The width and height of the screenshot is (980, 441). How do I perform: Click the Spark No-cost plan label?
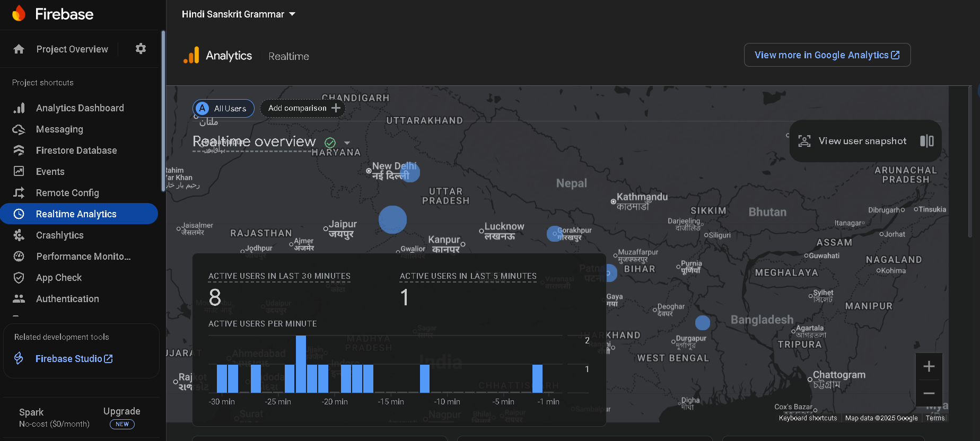(54, 418)
